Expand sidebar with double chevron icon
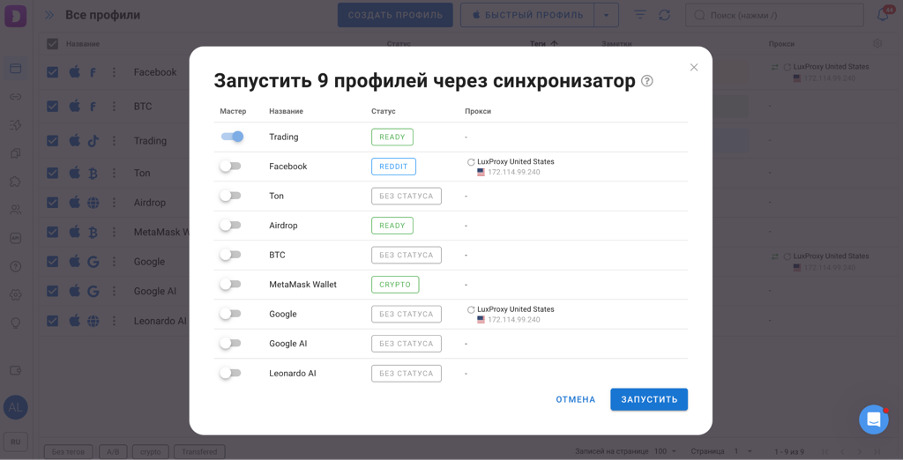 (x=50, y=15)
